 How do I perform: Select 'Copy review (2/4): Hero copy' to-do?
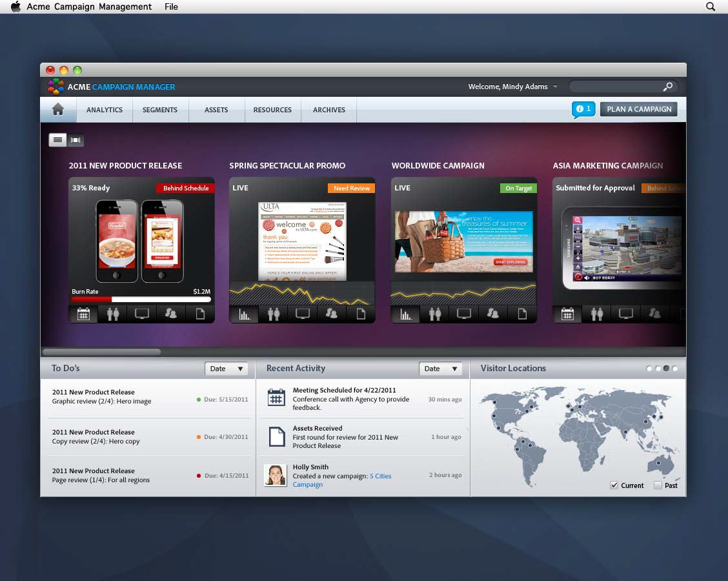150,436
